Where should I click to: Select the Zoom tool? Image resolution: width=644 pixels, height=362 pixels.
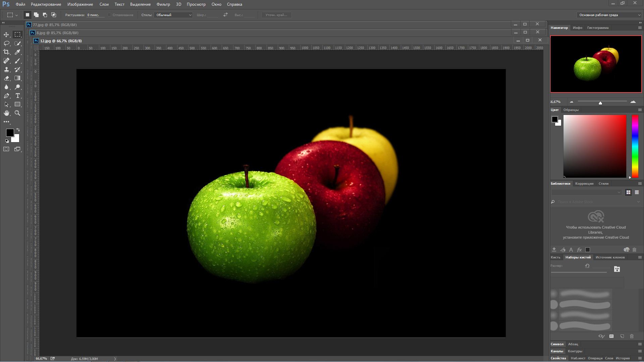(x=17, y=113)
